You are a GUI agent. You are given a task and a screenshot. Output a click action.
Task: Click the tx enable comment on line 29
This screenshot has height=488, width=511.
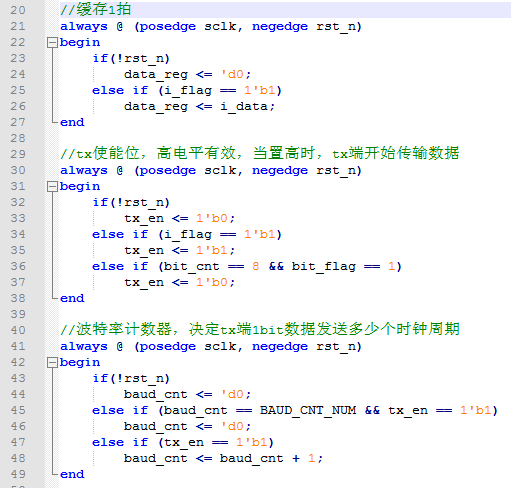point(260,153)
